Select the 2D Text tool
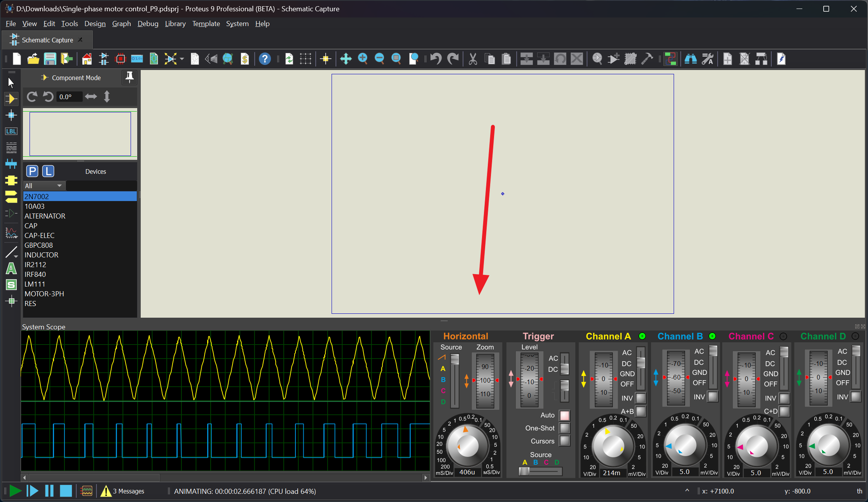Image resolution: width=868 pixels, height=502 pixels. (x=11, y=268)
